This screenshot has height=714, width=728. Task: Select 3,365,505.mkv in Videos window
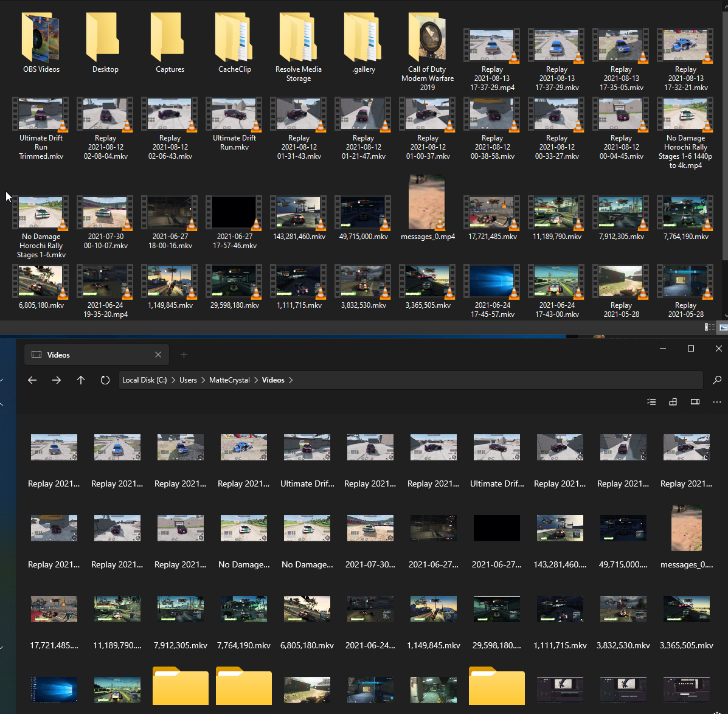click(687, 622)
